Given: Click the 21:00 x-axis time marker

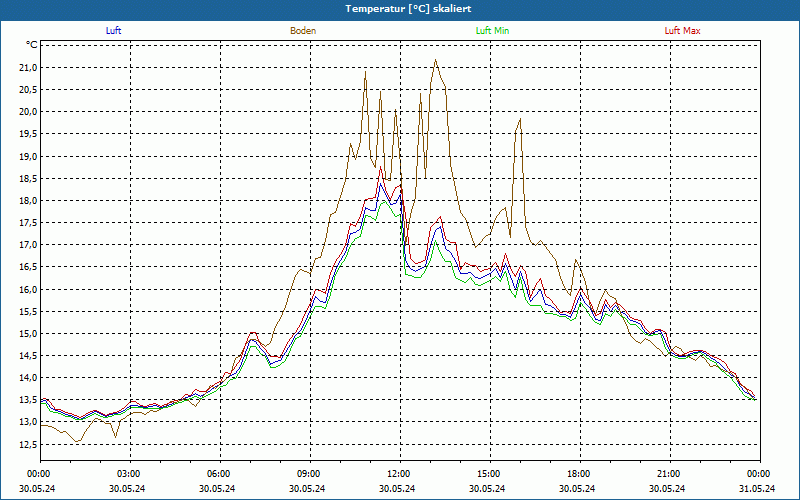Looking at the screenshot, I should tap(669, 474).
